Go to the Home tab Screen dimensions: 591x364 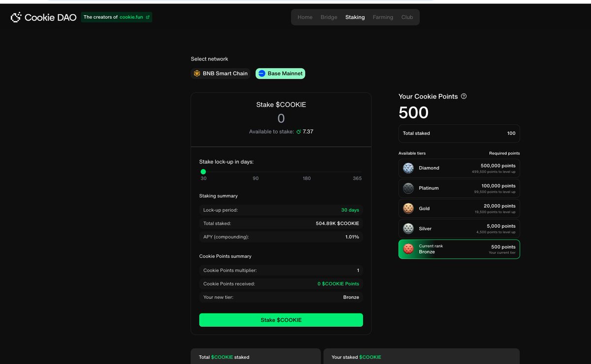(305, 17)
